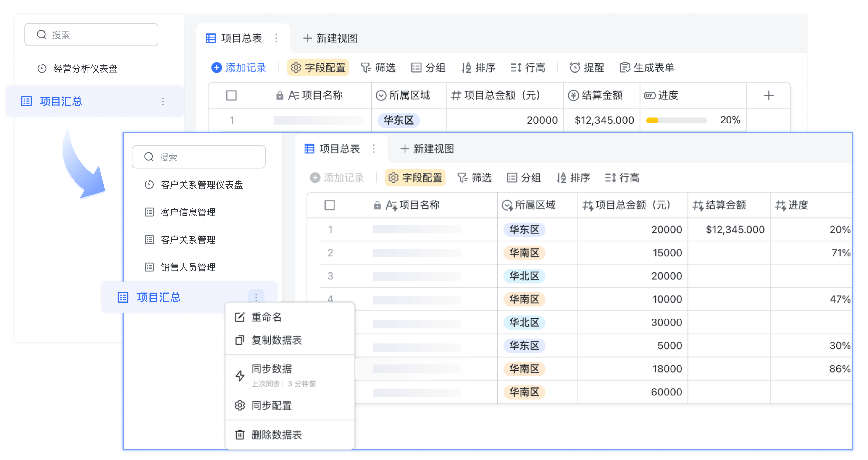Click the search box in front sidebar
Screen dimensions: 868x460
click(x=198, y=157)
